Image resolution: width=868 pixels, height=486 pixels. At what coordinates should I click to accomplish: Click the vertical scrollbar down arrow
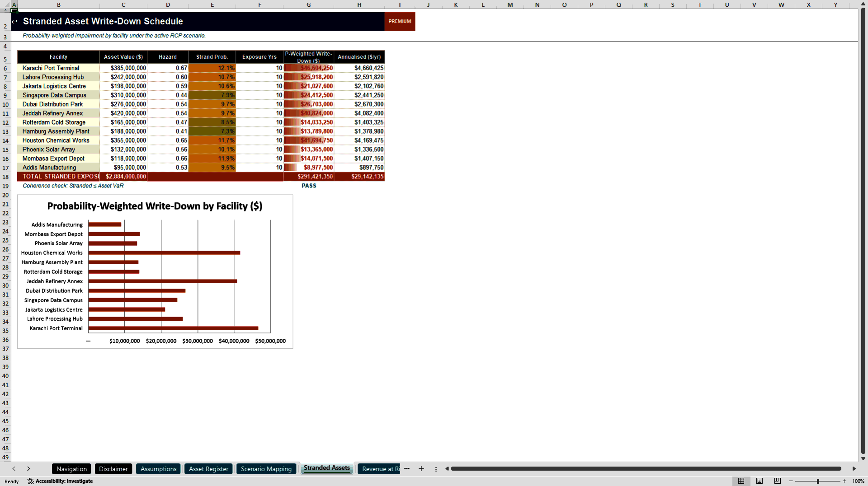point(863,458)
